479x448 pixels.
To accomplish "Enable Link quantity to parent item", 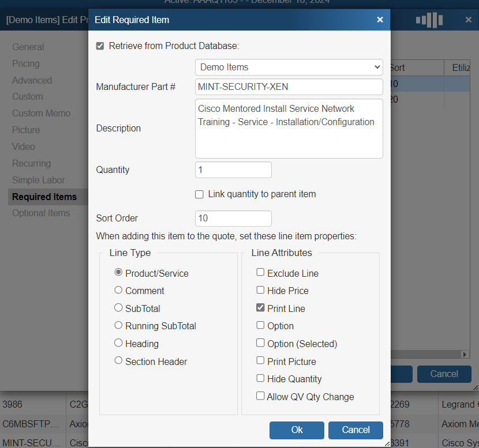I will click(x=199, y=194).
